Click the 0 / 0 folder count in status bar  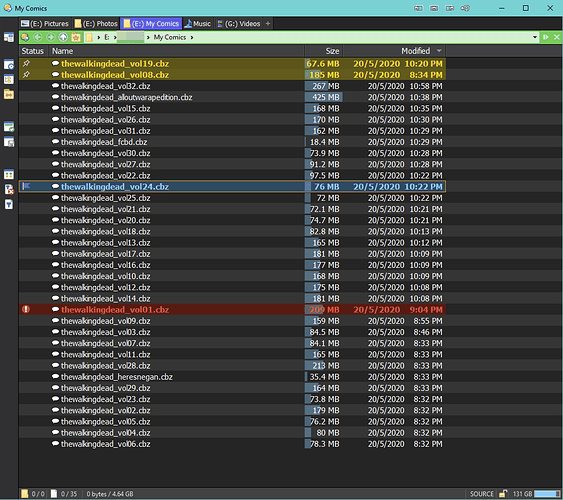pos(33,494)
